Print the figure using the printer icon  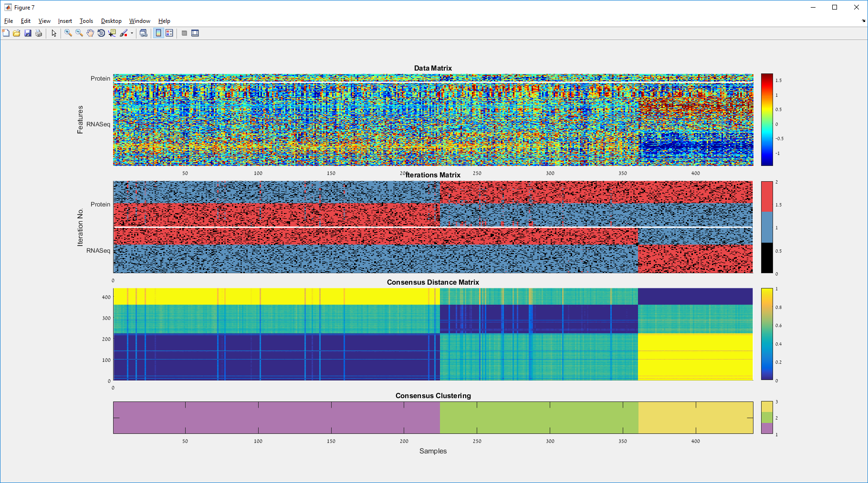[39, 33]
